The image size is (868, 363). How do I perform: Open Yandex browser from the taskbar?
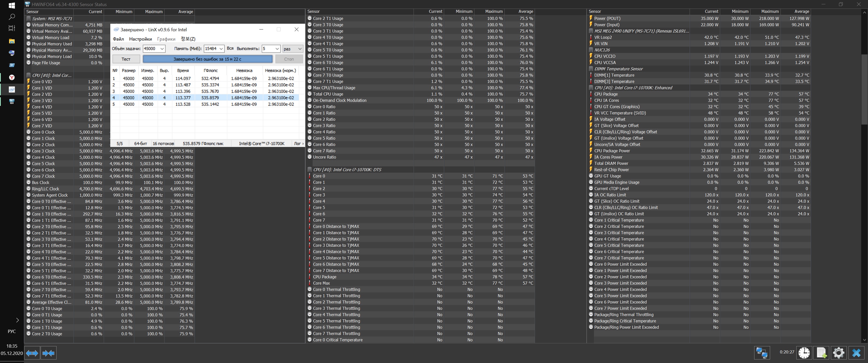pyautogui.click(x=12, y=77)
